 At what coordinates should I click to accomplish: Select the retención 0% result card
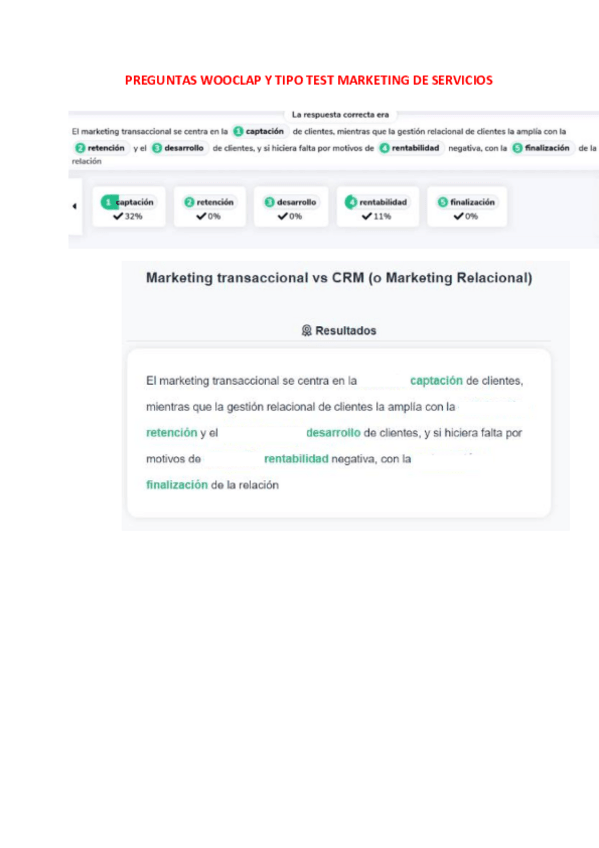(x=209, y=207)
